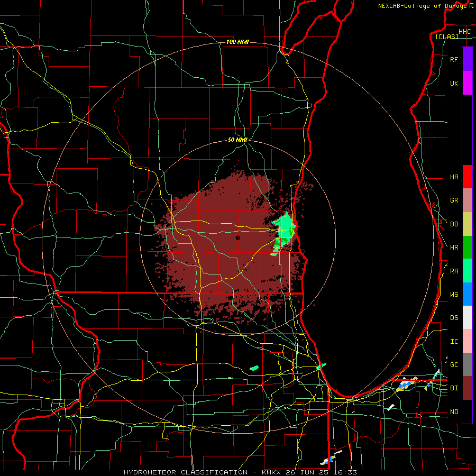Click the KMKX station identifier
This screenshot has height=476, width=476.
272,472
